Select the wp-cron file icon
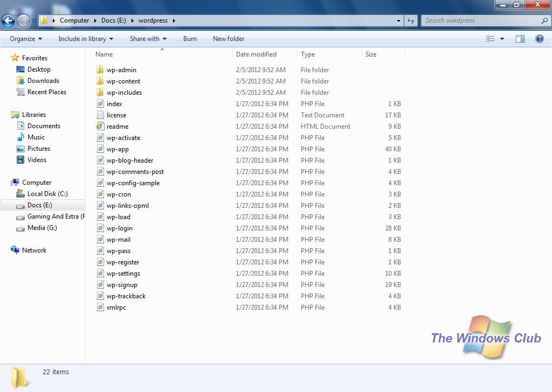The height and width of the screenshot is (392, 552). click(x=100, y=194)
